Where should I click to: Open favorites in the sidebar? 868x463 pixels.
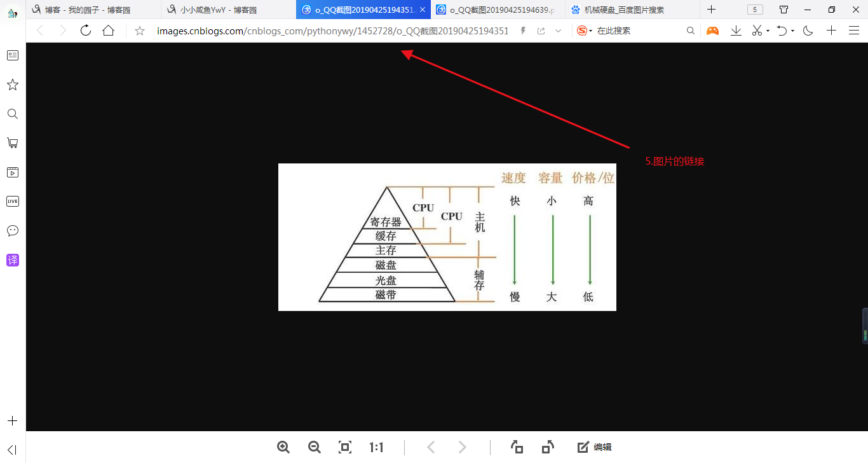pyautogui.click(x=12, y=85)
